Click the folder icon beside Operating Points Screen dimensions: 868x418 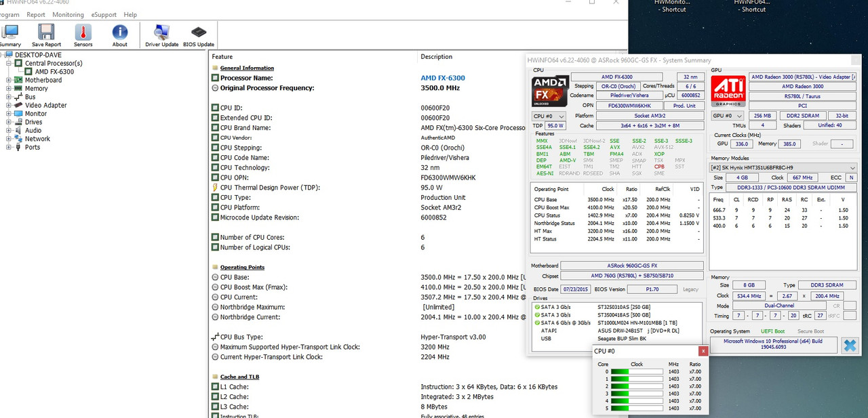coord(216,267)
